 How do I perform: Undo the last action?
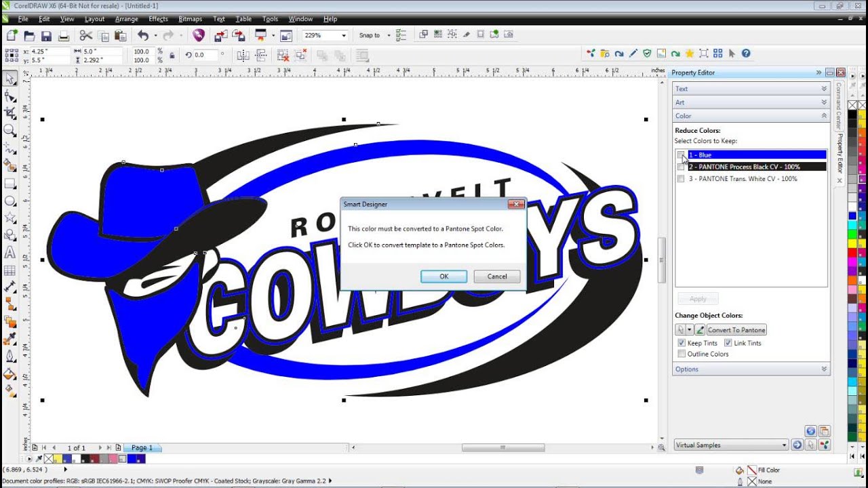click(x=143, y=36)
